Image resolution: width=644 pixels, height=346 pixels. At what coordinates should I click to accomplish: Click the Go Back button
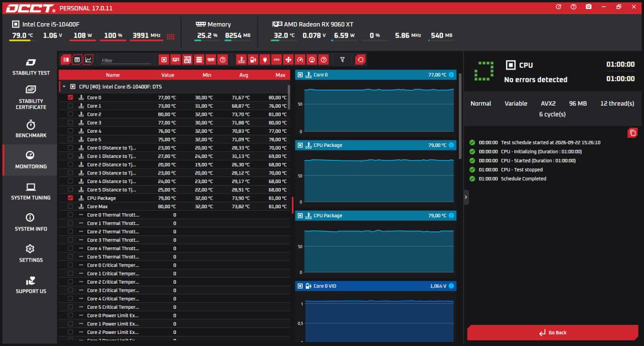click(x=553, y=332)
